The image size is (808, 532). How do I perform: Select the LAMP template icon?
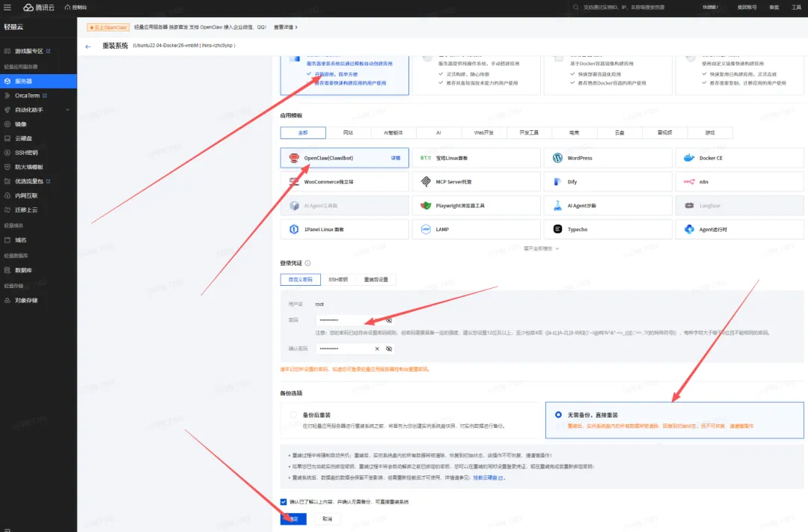click(426, 229)
